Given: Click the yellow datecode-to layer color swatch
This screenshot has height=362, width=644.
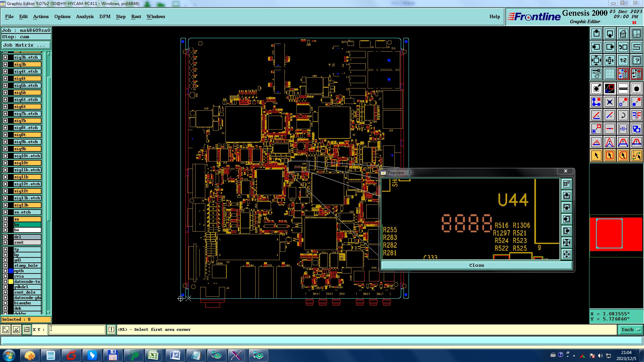Looking at the screenshot, I should click(x=11, y=282).
